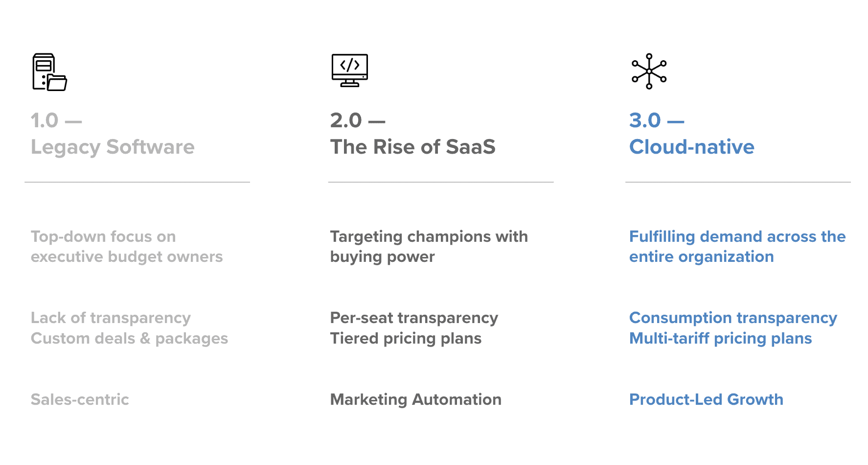Viewport: 868px width, 465px height.
Task: Click the cloud-native network hub icon
Action: (x=649, y=71)
